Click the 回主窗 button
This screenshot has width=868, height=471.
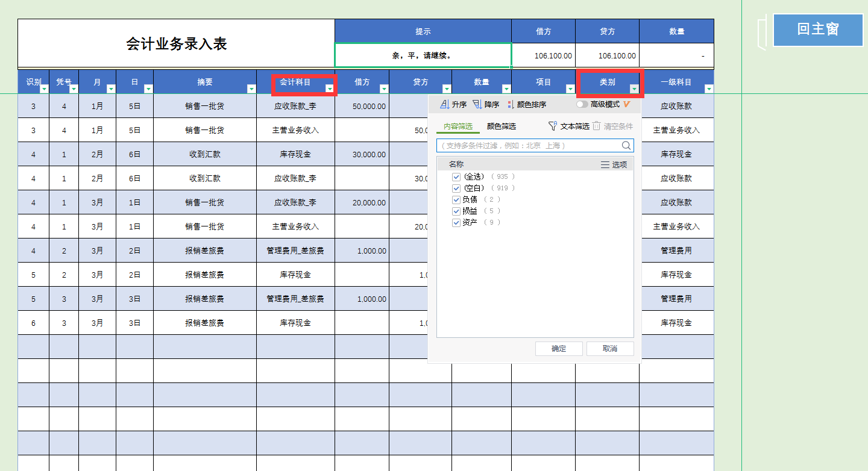pyautogui.click(x=818, y=30)
